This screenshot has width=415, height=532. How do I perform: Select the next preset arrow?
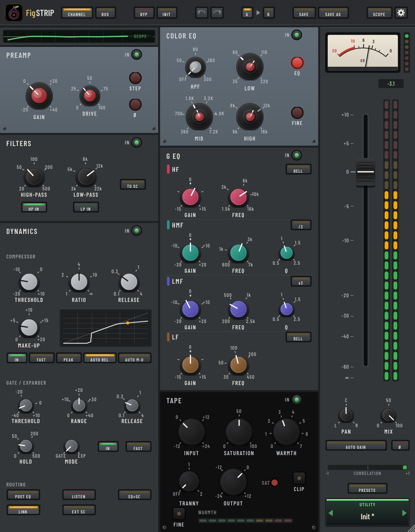(x=404, y=513)
